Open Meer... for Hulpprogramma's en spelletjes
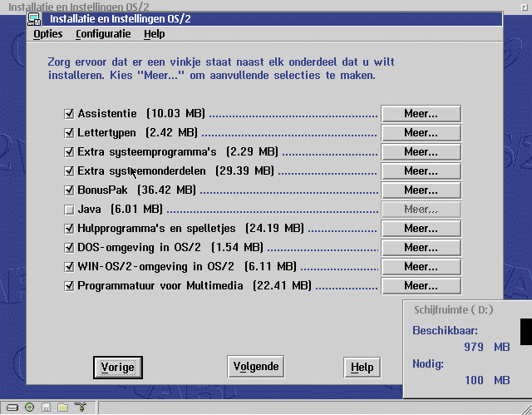Image resolution: width=532 pixels, height=415 pixels. coord(421,229)
